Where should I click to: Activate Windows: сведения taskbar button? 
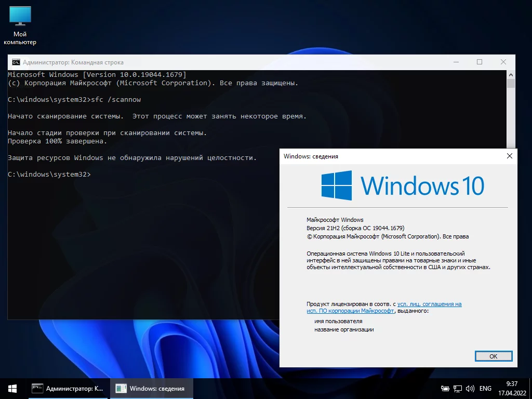point(151,389)
